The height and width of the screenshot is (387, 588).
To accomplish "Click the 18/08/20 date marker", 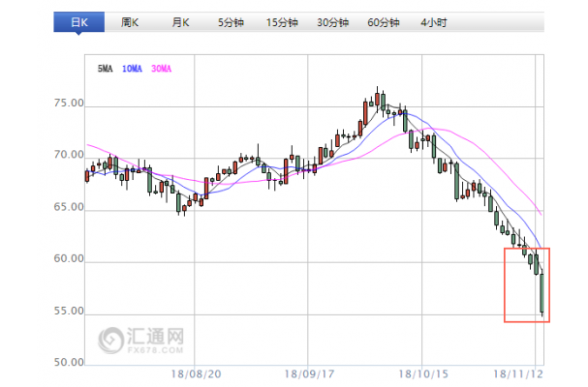I will click(x=195, y=372).
